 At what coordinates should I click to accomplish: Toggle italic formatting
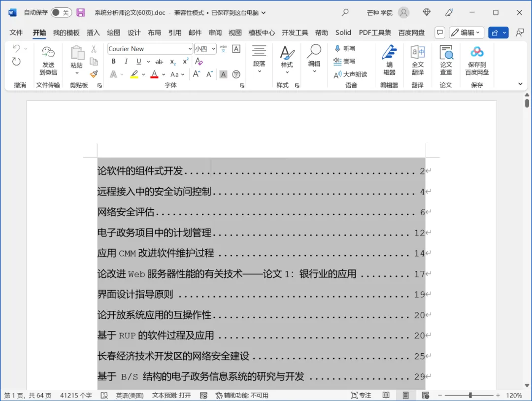pos(126,62)
